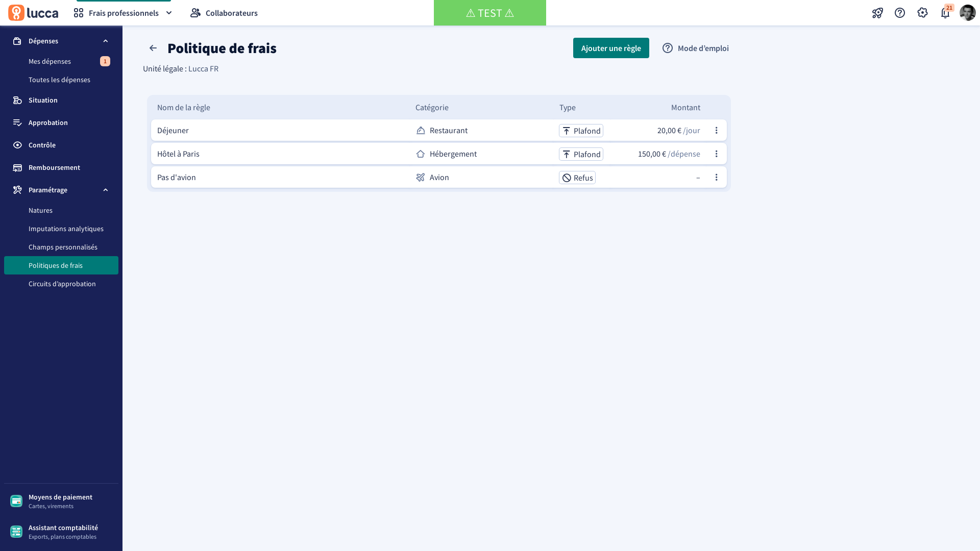Click the Lucca FR legal unit text
Screen dimensions: 980x551
pos(203,68)
